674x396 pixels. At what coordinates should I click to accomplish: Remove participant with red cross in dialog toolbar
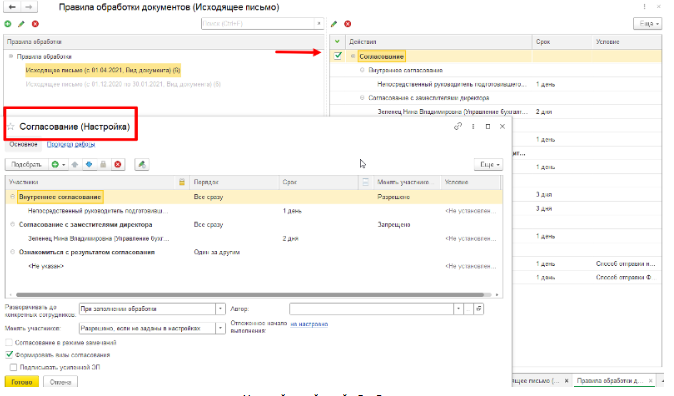click(x=118, y=164)
